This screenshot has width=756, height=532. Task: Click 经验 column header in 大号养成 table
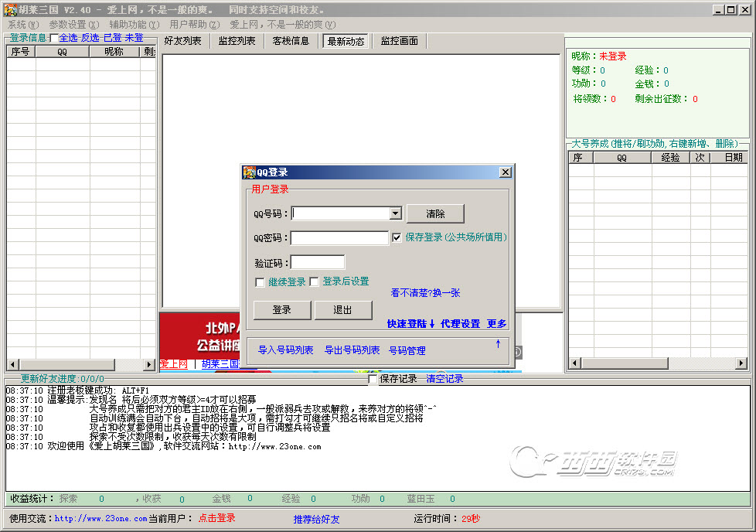click(671, 158)
